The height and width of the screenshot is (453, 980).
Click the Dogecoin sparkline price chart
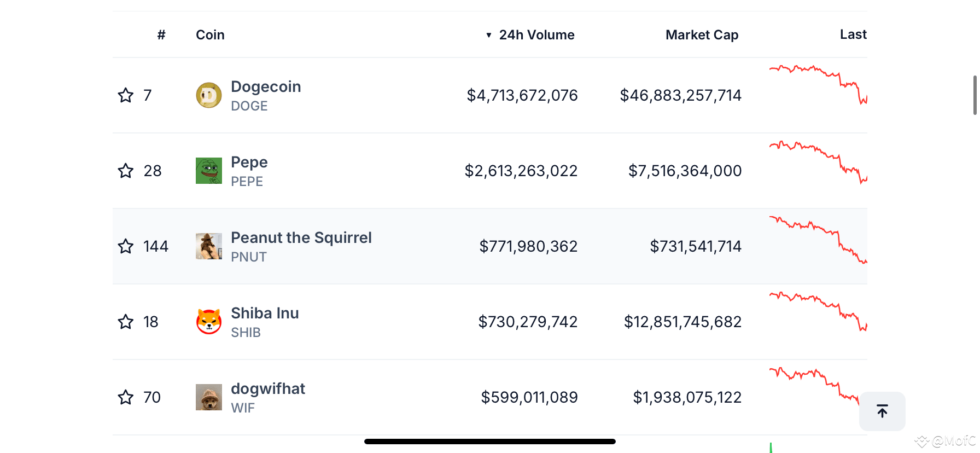(x=818, y=84)
